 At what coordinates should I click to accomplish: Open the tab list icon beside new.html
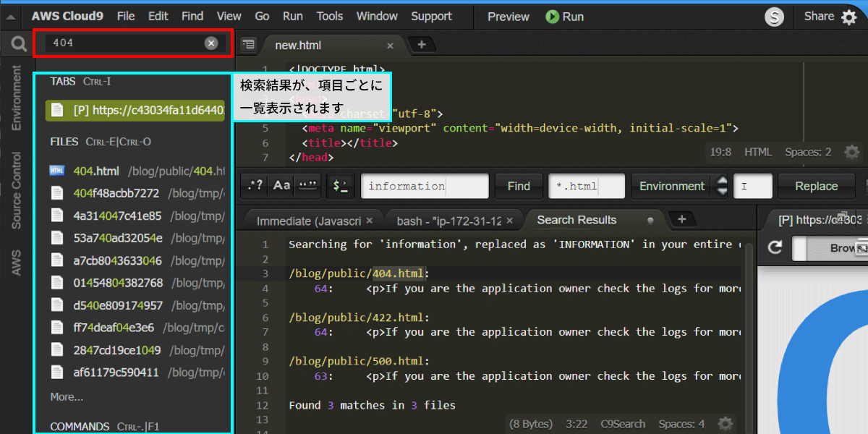pyautogui.click(x=249, y=45)
